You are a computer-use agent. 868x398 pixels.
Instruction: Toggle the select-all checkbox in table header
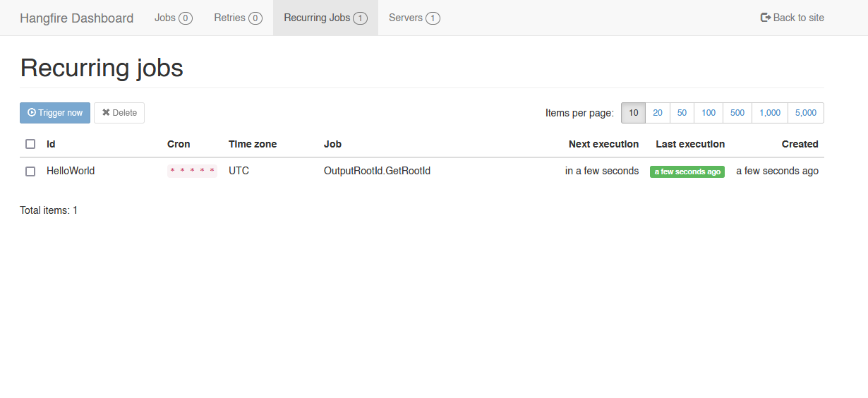pos(30,144)
